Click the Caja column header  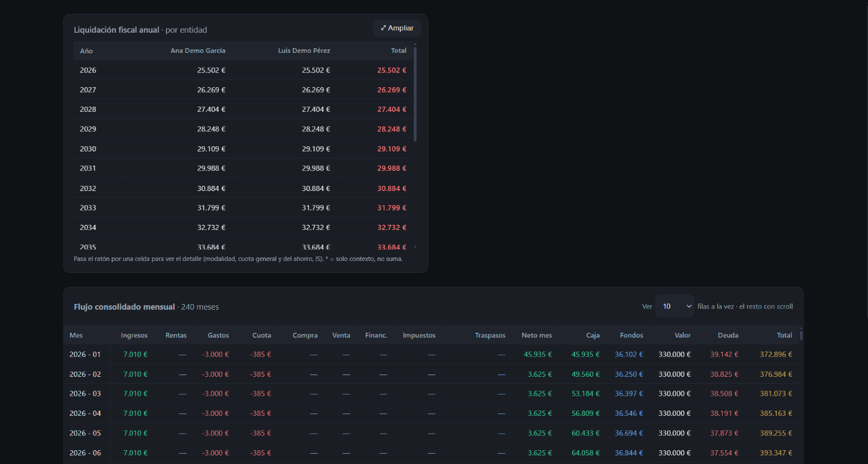593,335
